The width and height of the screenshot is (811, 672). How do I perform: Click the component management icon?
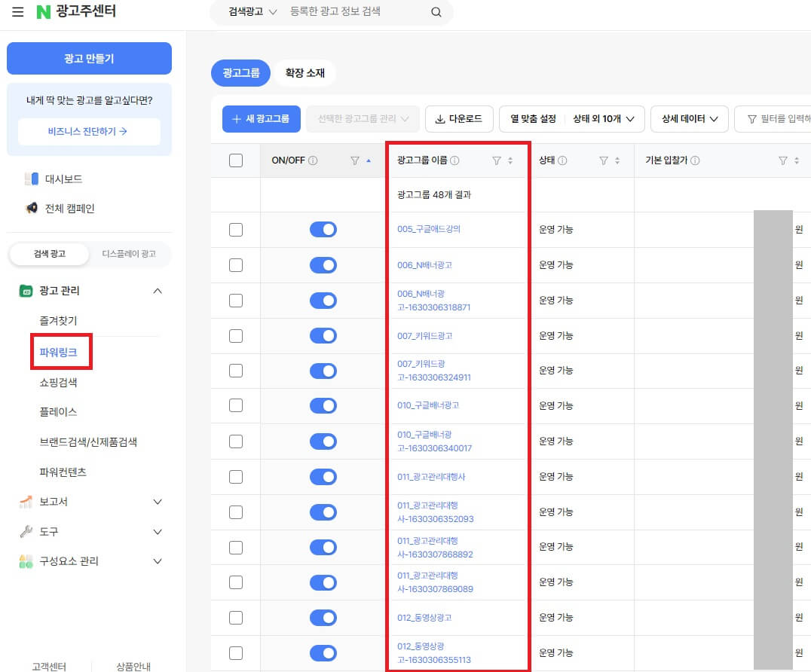(x=26, y=561)
